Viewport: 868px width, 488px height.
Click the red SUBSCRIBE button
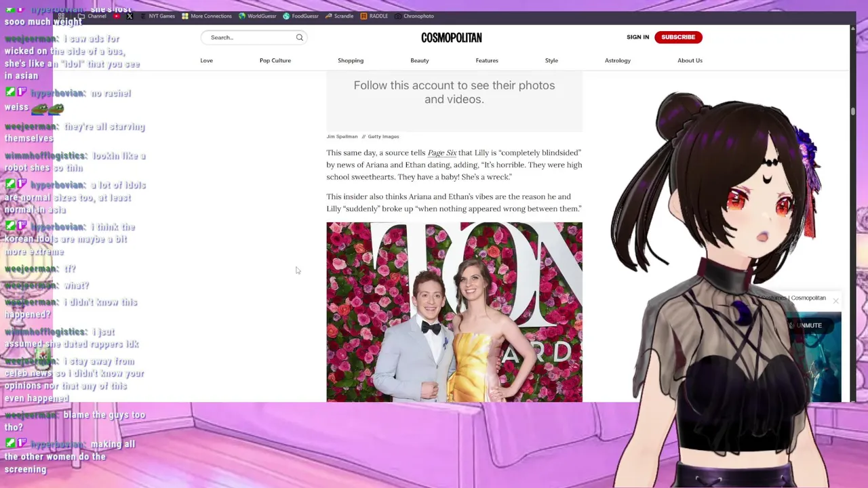tap(678, 37)
